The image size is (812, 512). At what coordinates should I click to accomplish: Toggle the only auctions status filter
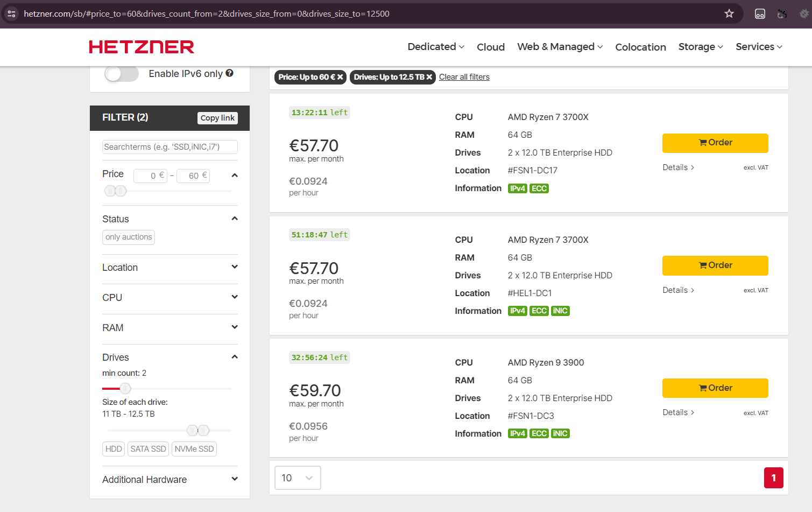[x=129, y=237]
